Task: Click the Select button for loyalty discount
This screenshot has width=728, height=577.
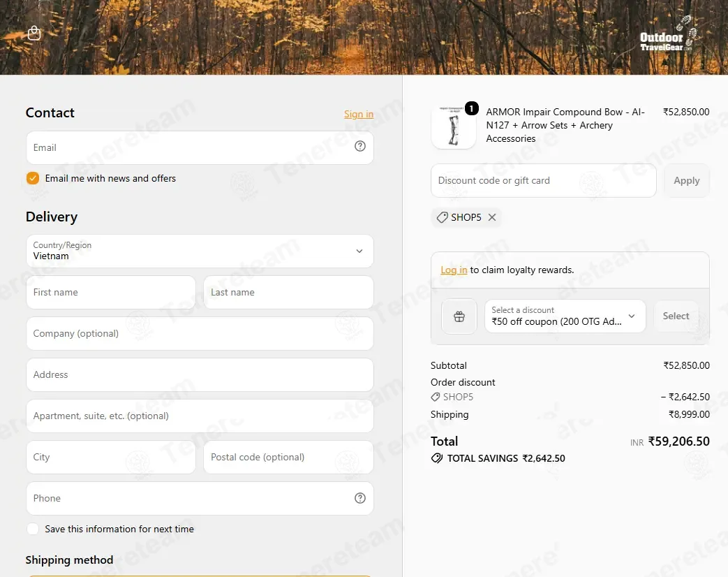Action: coord(676,316)
